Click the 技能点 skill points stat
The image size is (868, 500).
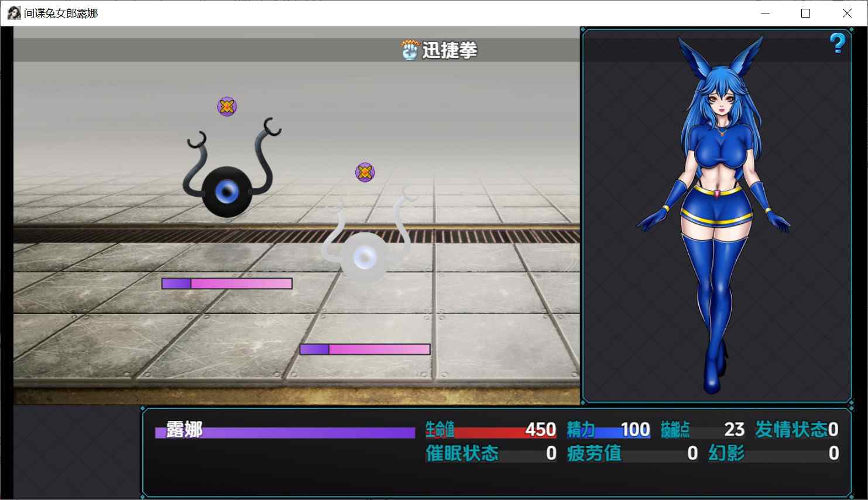[702, 430]
